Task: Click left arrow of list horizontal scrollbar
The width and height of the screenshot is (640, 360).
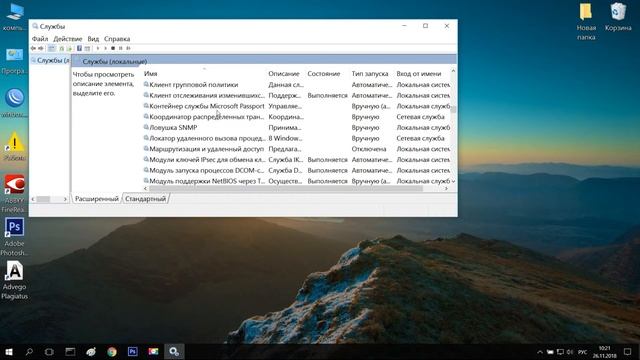Action: pos(146,189)
